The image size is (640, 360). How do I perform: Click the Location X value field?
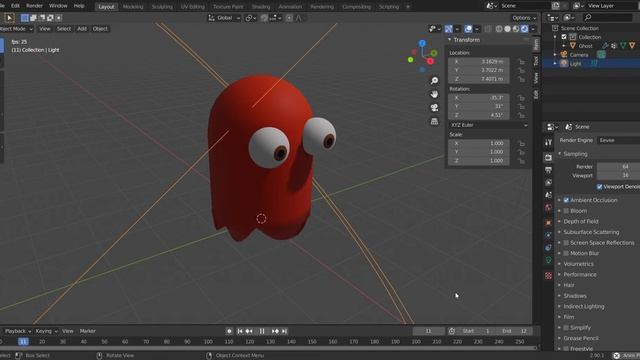(478, 62)
